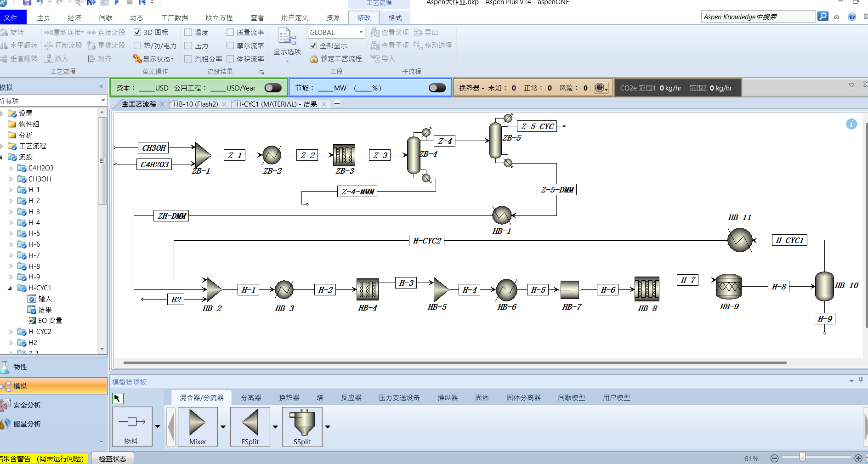
Task: Enable the 压力 pressure checkbox
Action: click(x=188, y=45)
